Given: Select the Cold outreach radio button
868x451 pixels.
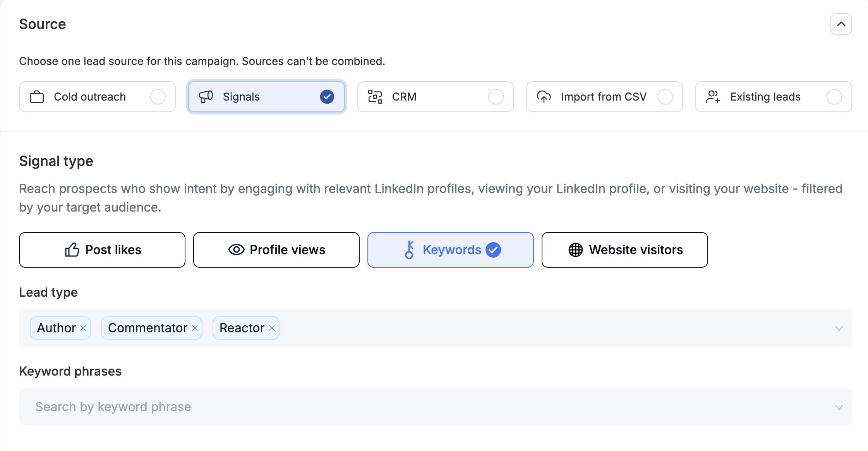Looking at the screenshot, I should pyautogui.click(x=158, y=97).
